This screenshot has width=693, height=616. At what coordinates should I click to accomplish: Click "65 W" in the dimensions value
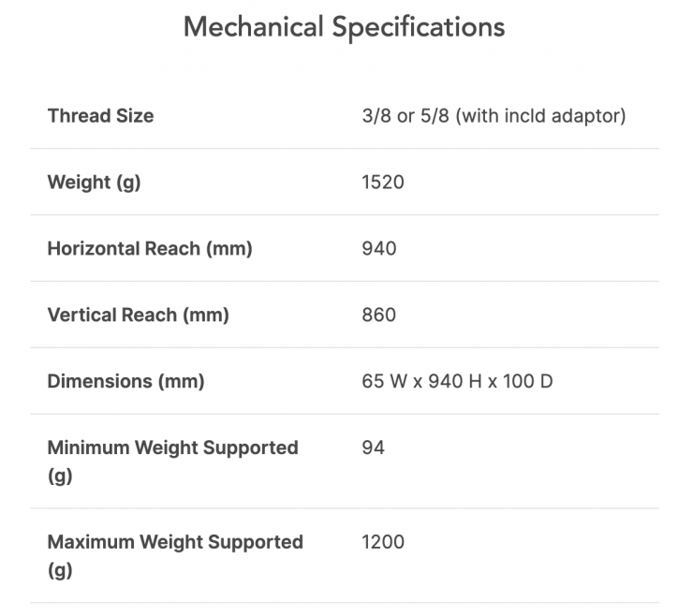point(382,382)
